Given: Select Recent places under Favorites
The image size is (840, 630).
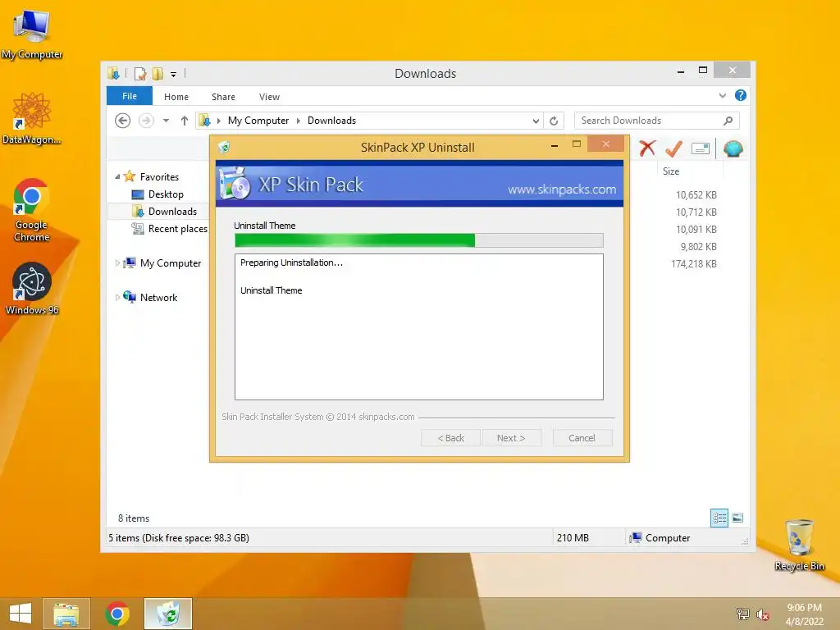Looking at the screenshot, I should [x=177, y=229].
